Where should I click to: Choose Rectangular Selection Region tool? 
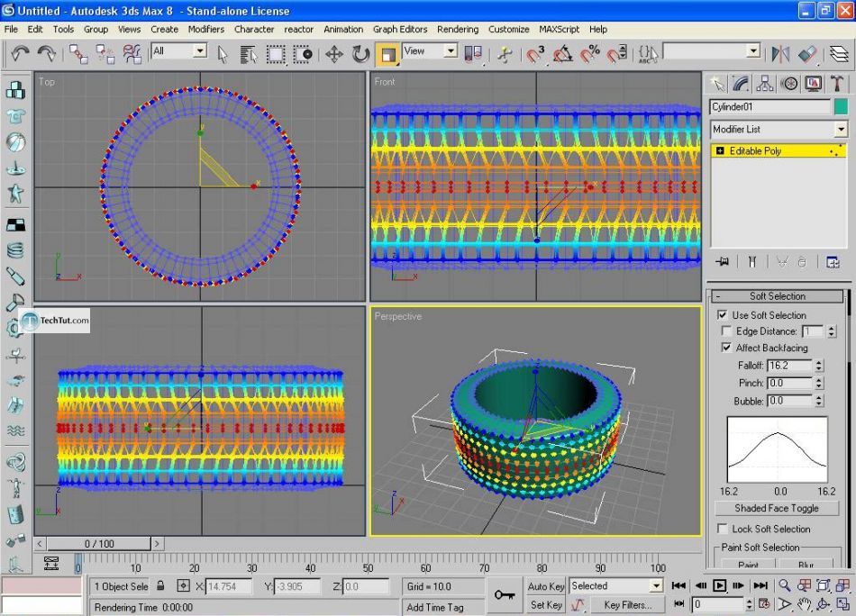[276, 54]
